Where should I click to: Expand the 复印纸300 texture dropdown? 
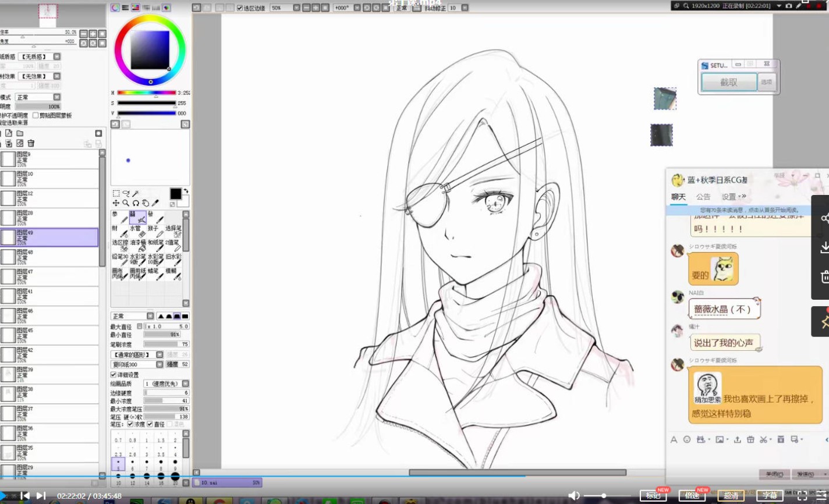click(x=160, y=364)
